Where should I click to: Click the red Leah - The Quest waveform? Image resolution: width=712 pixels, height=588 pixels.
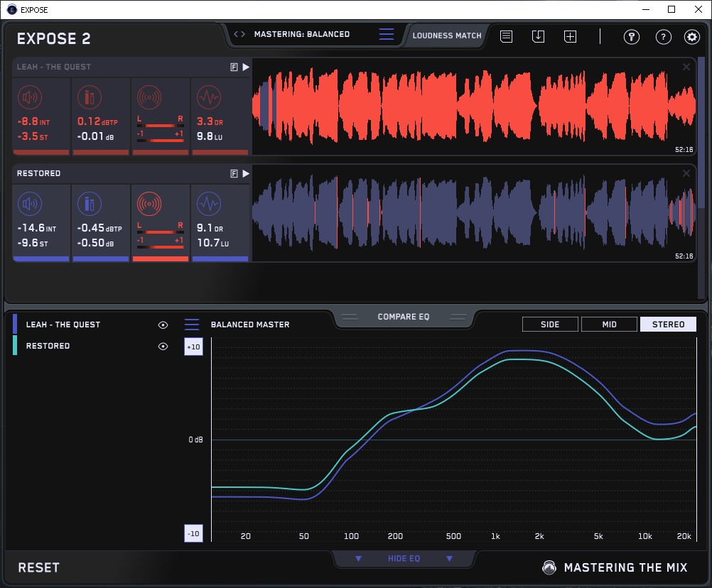474,106
